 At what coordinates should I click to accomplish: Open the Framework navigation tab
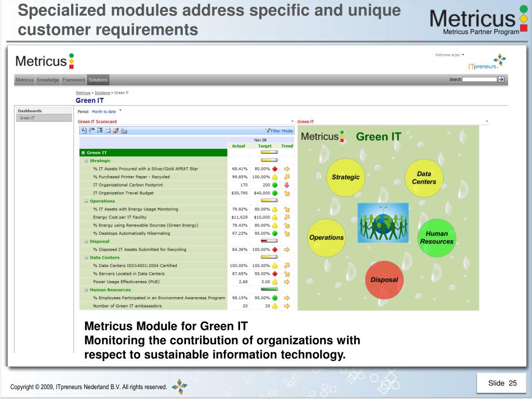pyautogui.click(x=74, y=80)
